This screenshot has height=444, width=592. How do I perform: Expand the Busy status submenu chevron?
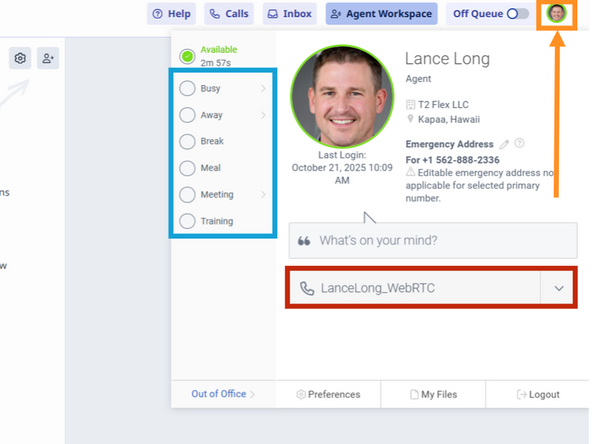pyautogui.click(x=263, y=88)
